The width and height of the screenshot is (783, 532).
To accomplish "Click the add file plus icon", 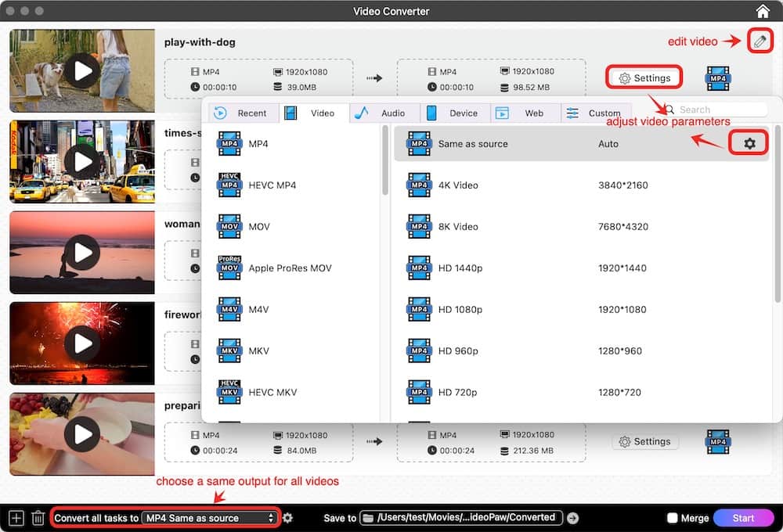I will [x=16, y=517].
